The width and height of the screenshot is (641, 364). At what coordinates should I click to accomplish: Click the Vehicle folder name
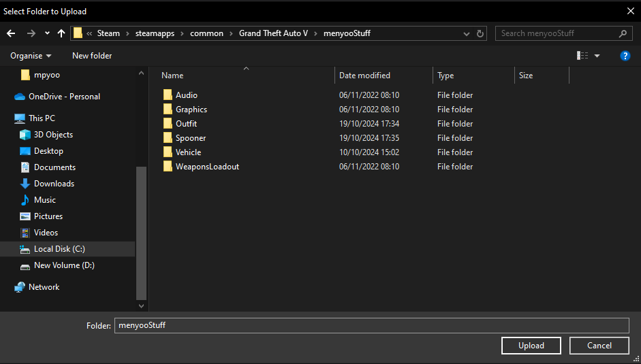click(x=189, y=152)
